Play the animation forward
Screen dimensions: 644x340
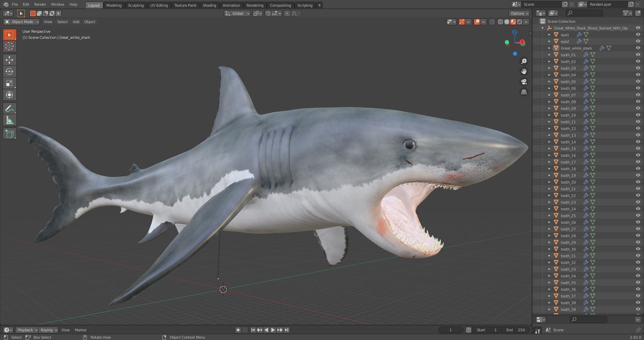pyautogui.click(x=273, y=330)
